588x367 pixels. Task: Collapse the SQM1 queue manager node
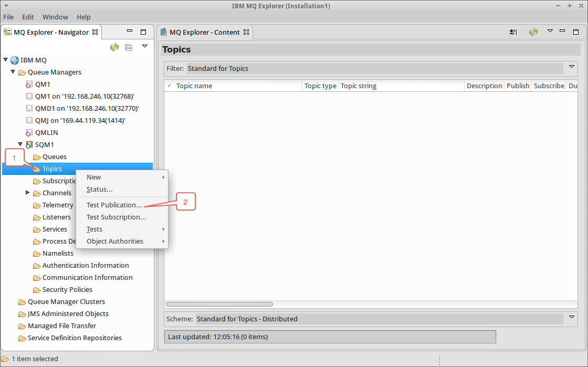click(x=20, y=144)
